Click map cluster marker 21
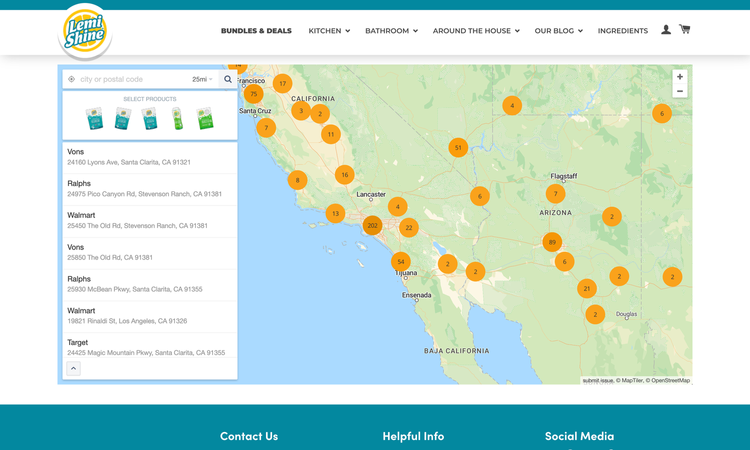This screenshot has height=450, width=750. pos(586,288)
